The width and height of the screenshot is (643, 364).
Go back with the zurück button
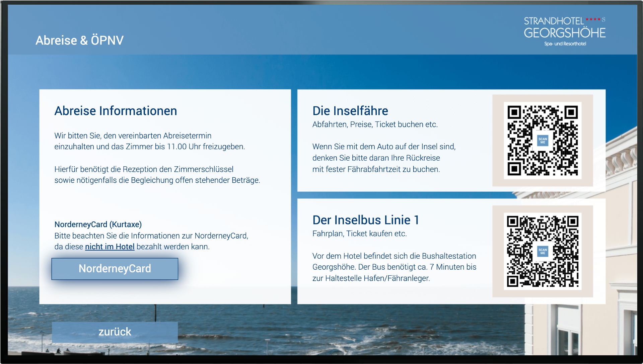tap(115, 332)
